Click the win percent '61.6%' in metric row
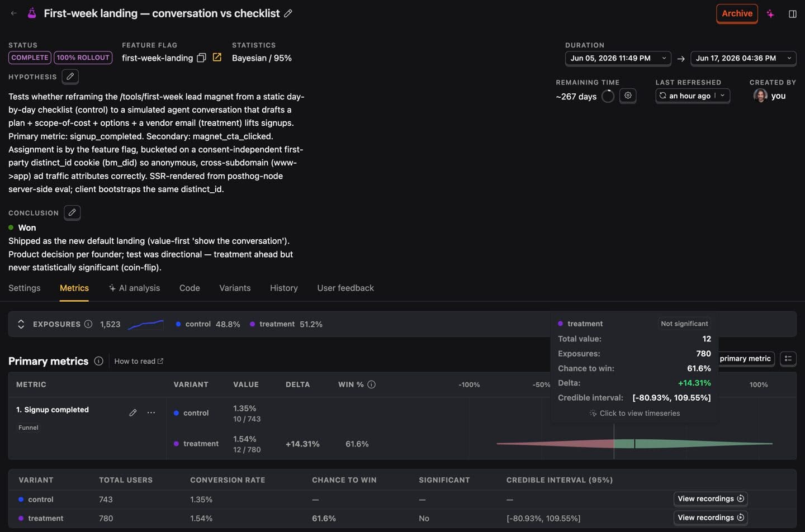 357,444
